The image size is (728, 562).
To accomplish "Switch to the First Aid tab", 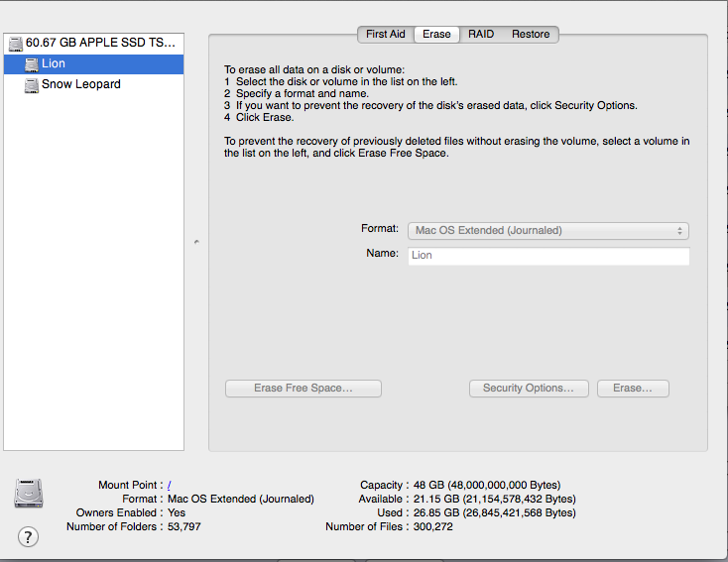I will click(386, 35).
